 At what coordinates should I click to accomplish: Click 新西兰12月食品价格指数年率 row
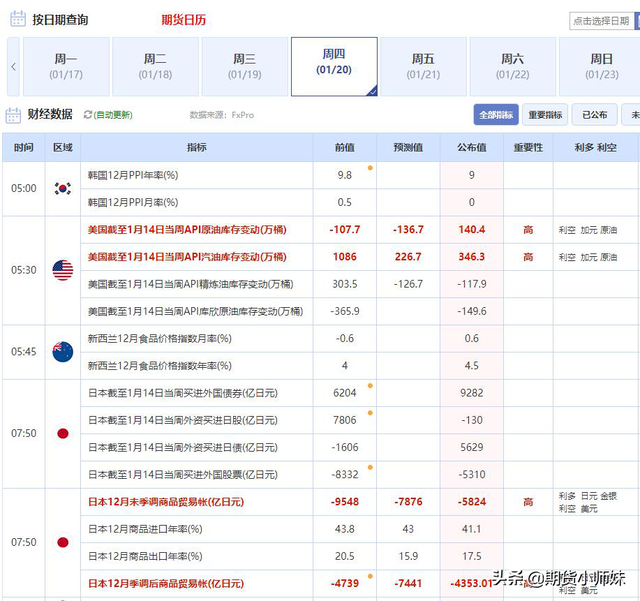[359, 366]
